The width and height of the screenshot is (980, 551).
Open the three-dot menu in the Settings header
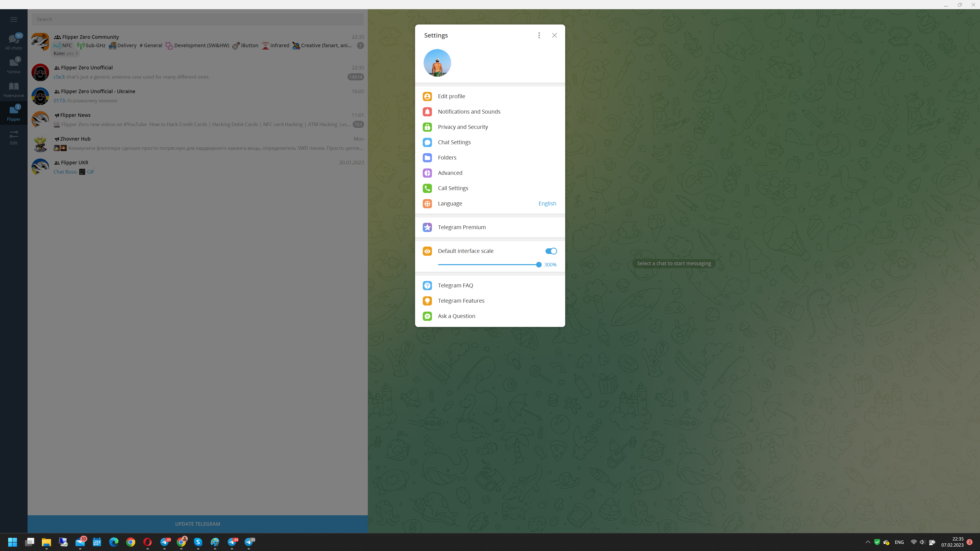(539, 35)
